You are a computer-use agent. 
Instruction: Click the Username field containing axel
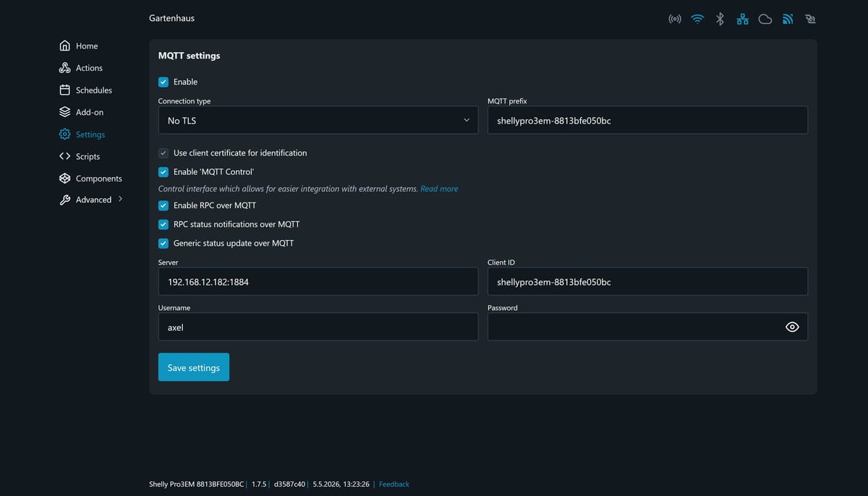[318, 327]
